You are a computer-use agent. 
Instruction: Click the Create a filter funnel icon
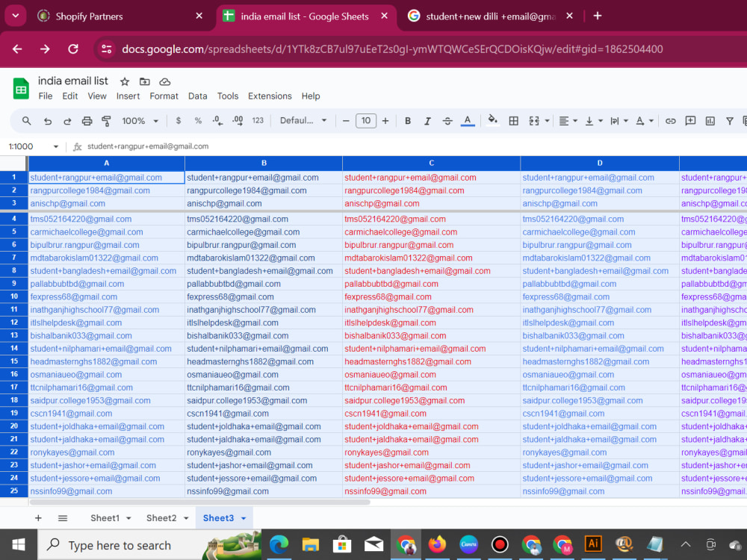click(x=729, y=121)
